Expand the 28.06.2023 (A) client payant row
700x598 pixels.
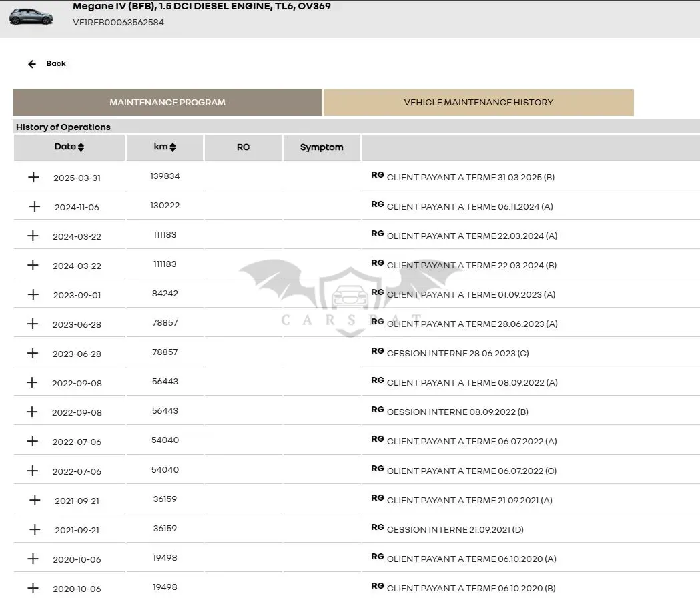pos(33,324)
